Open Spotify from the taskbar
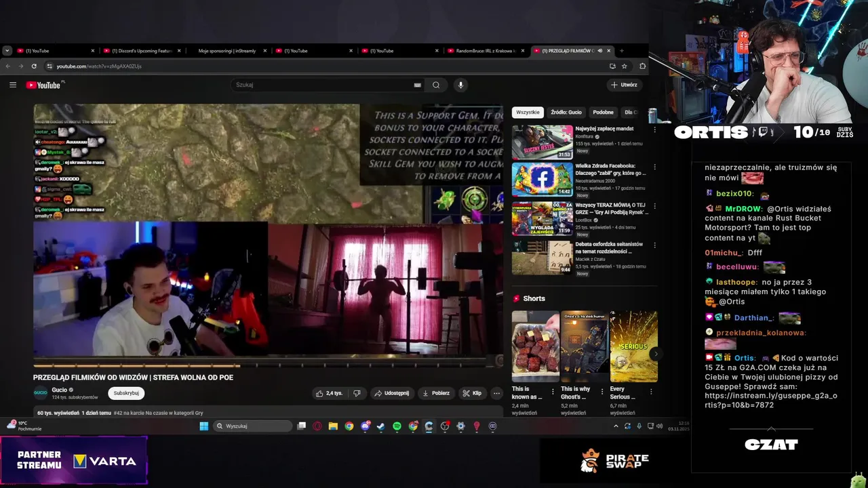The height and width of the screenshot is (488, 868). click(x=397, y=426)
